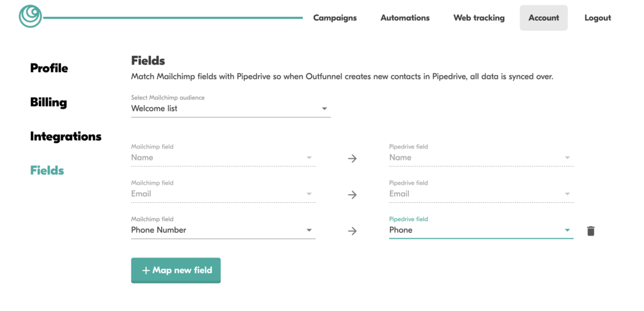The width and height of the screenshot is (644, 311).
Task: Click the arrow icon in the Name row
Action: [x=352, y=158]
